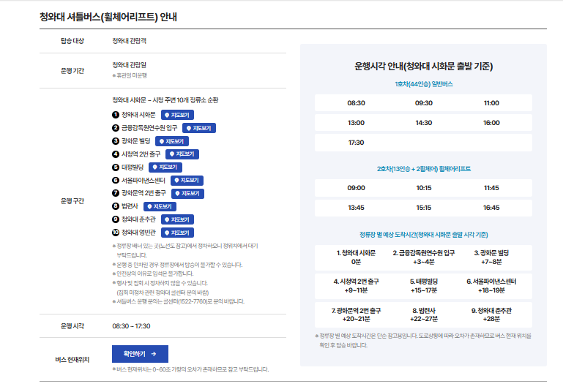Click number 8 icon beside 법련사

click(x=116, y=206)
